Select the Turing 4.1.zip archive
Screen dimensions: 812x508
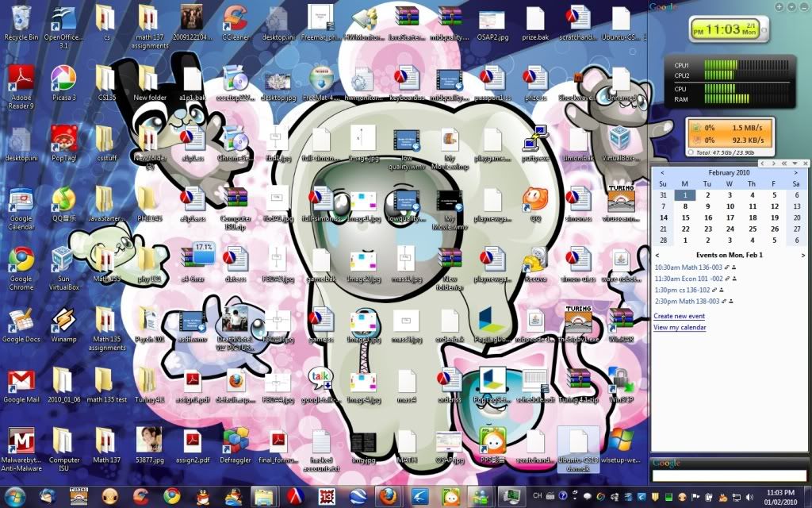(x=578, y=387)
